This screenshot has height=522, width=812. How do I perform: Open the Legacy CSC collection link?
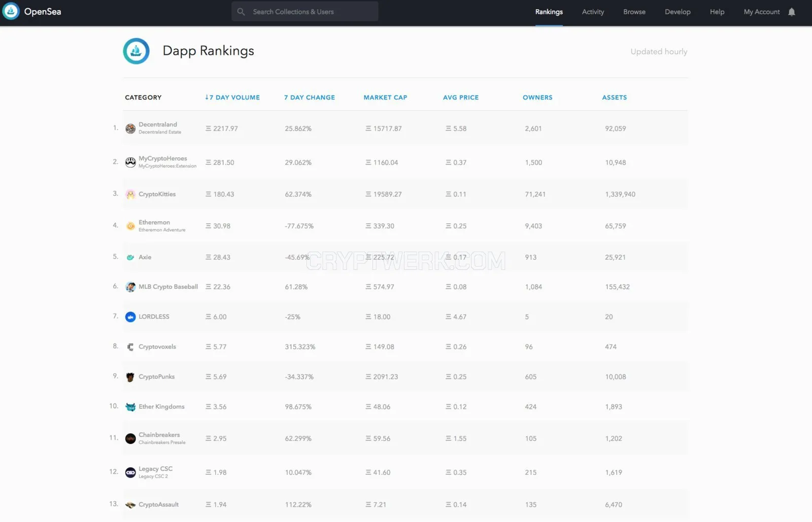(156, 469)
